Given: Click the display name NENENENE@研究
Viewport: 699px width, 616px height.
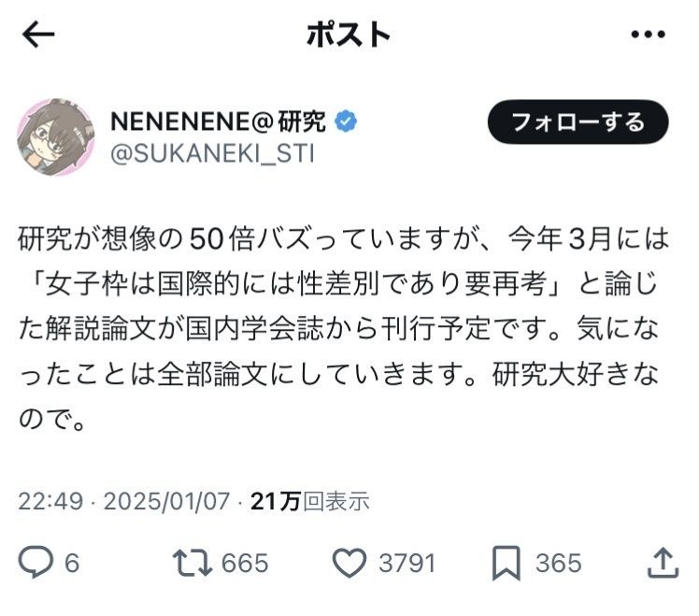Looking at the screenshot, I should click(219, 122).
